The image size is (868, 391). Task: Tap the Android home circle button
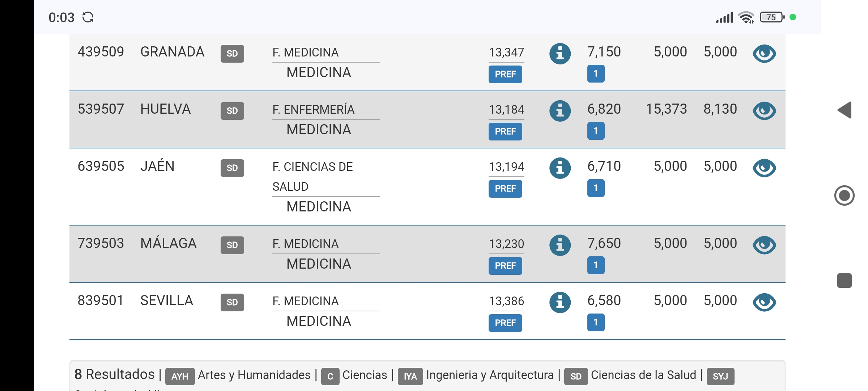click(844, 195)
